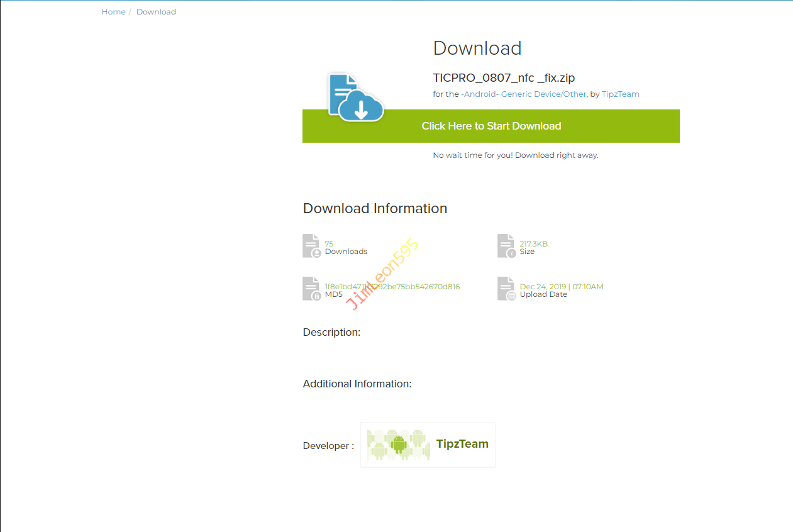
Task: Open the -Android- Generic Device/Other link
Action: [x=523, y=94]
